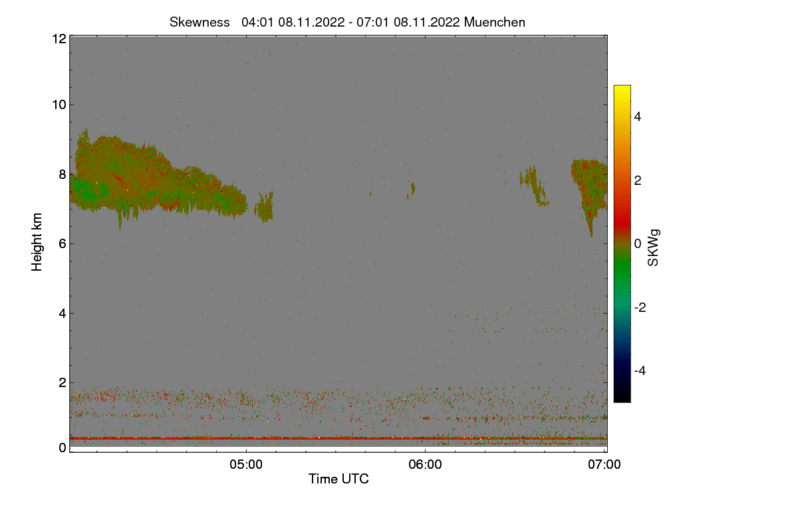Click the 05:00 time tick label

pos(246,465)
